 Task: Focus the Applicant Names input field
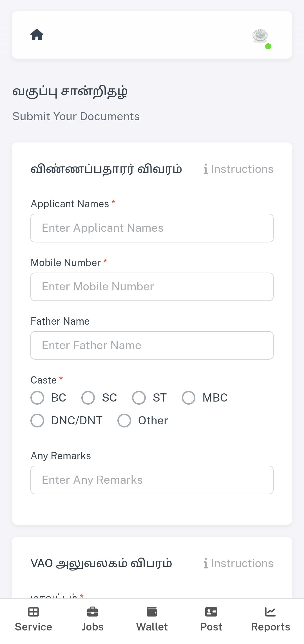click(152, 228)
